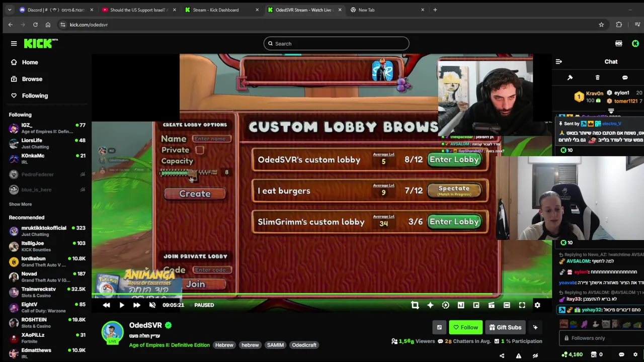Open chat settings gear

tap(635, 354)
